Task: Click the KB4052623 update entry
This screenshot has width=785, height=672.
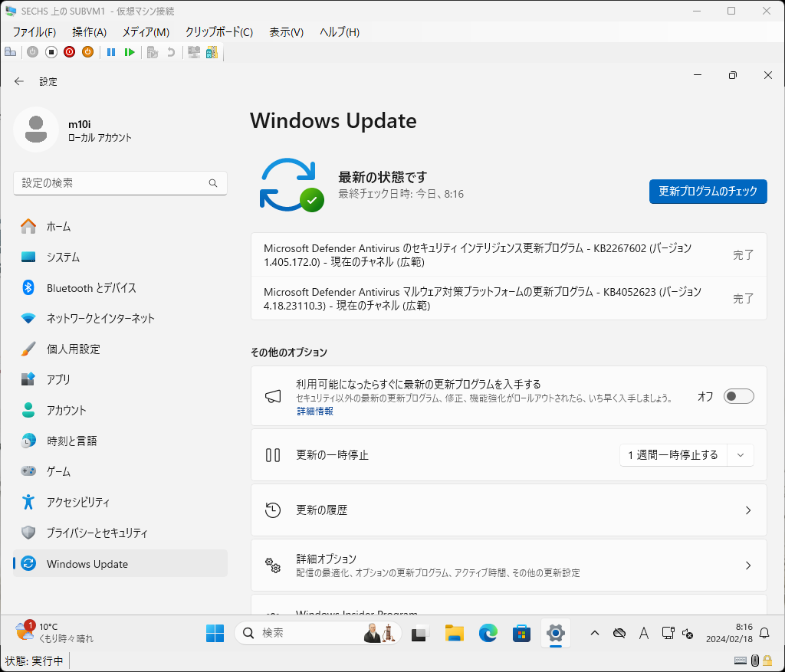Action: 509,299
